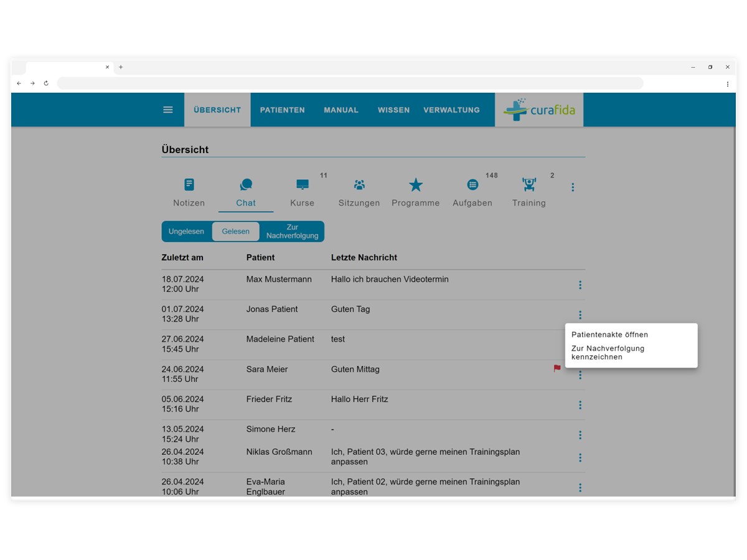
Task: Open the Kurse section
Action: [x=303, y=192]
